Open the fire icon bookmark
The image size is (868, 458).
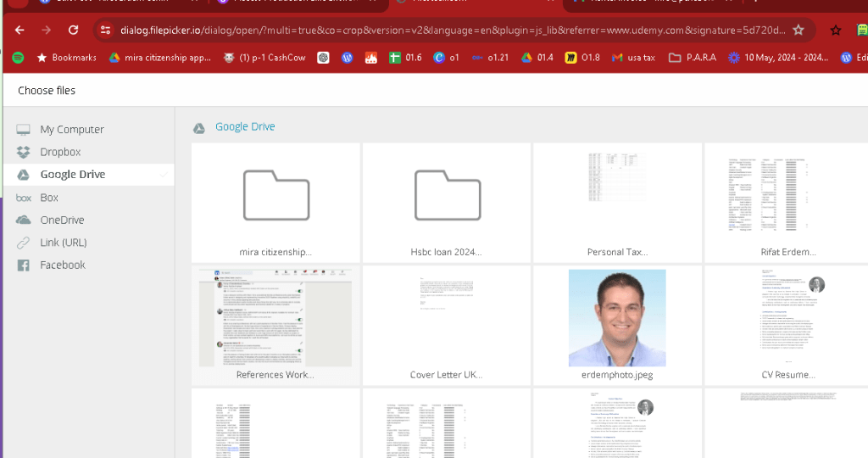(x=371, y=58)
